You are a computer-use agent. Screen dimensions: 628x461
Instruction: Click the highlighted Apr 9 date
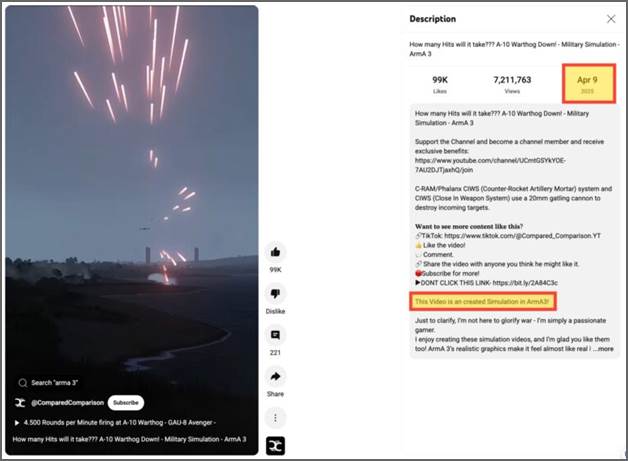587,84
